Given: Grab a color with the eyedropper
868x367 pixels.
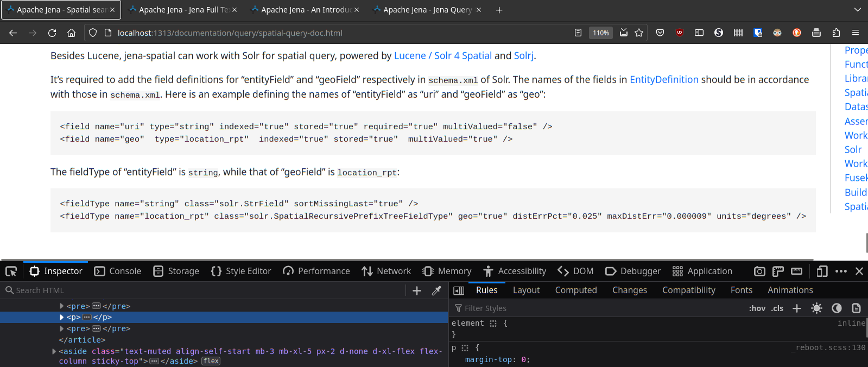Looking at the screenshot, I should click(x=436, y=290).
